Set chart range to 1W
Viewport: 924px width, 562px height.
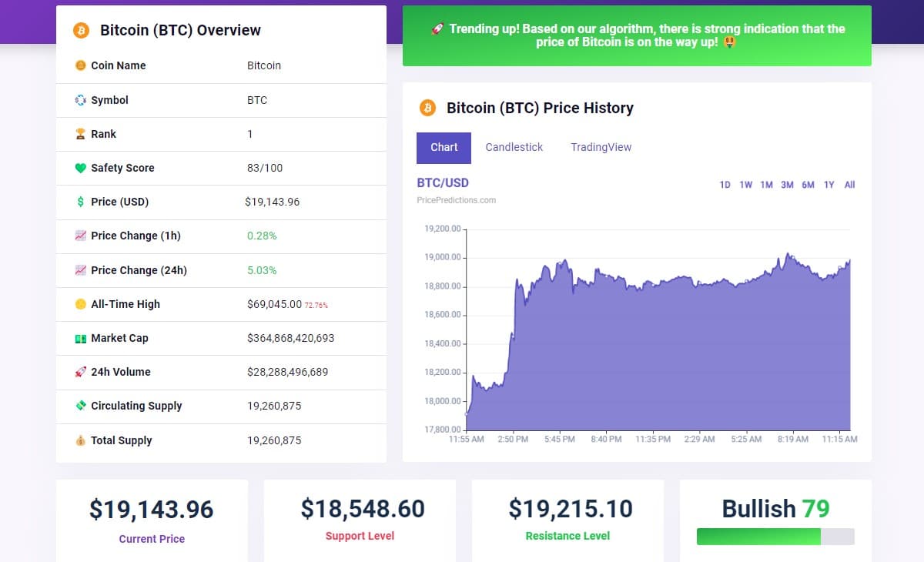point(745,185)
